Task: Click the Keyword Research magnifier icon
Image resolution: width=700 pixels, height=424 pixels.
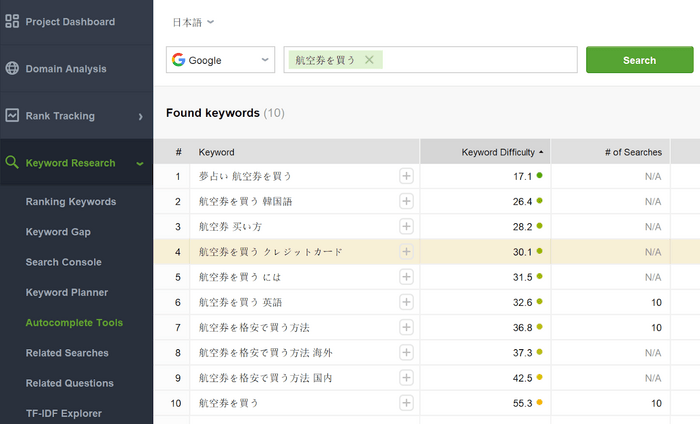Action: 12,162
